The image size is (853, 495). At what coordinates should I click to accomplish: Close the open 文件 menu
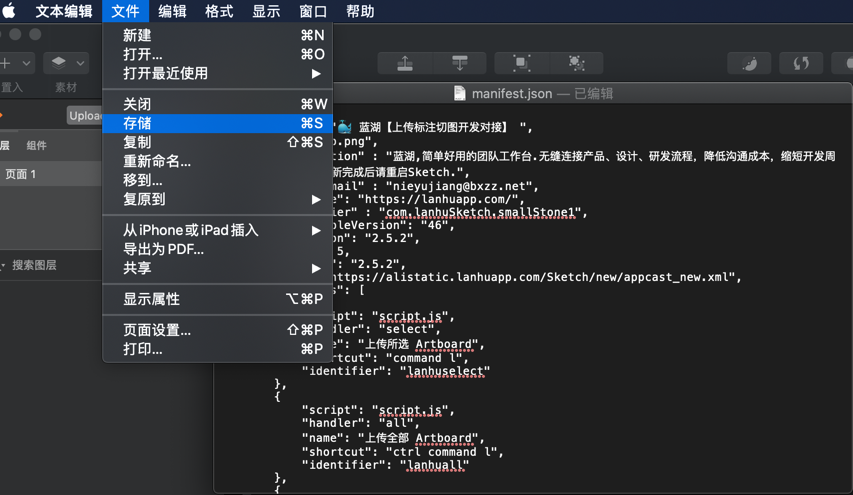coord(125,11)
